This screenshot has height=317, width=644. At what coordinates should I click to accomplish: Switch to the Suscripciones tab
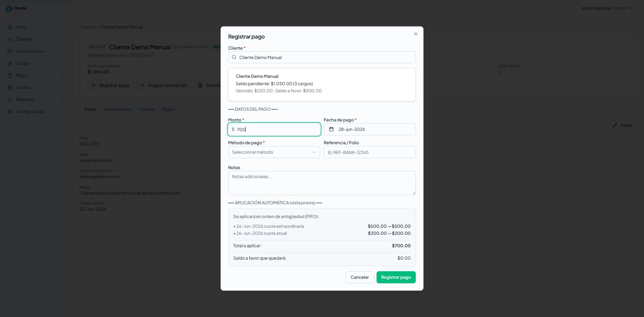pyautogui.click(x=118, y=109)
